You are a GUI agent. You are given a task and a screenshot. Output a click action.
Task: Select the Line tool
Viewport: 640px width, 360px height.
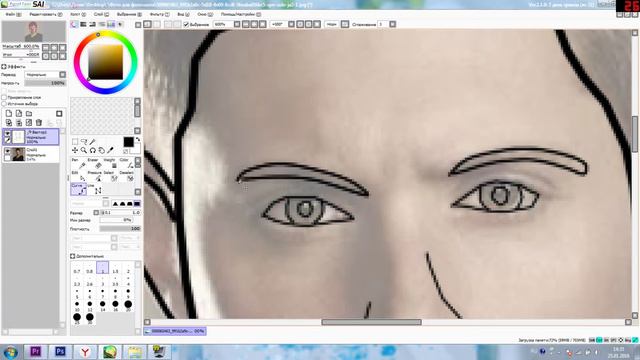click(95, 189)
